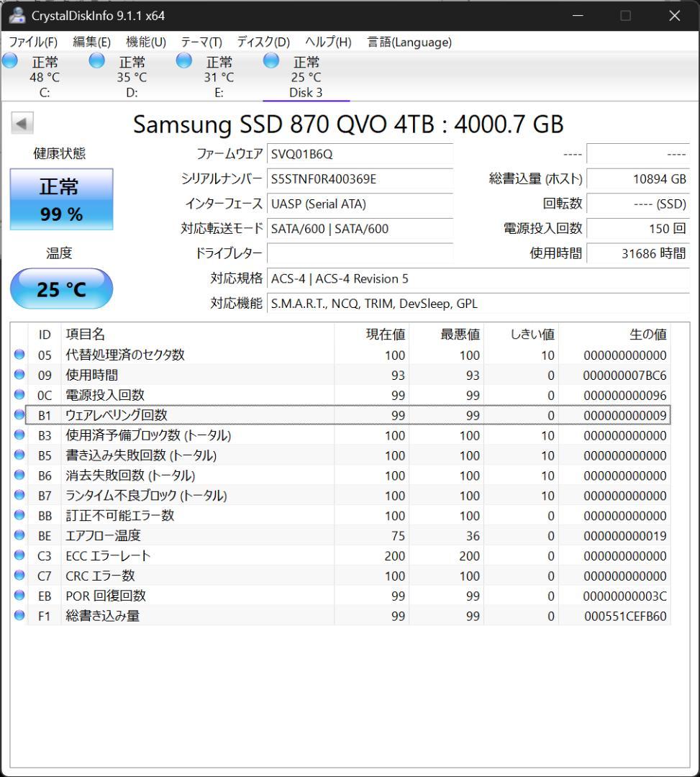The image size is (700, 777).
Task: Click status dot of attribute BE row
Action: pyautogui.click(x=19, y=535)
